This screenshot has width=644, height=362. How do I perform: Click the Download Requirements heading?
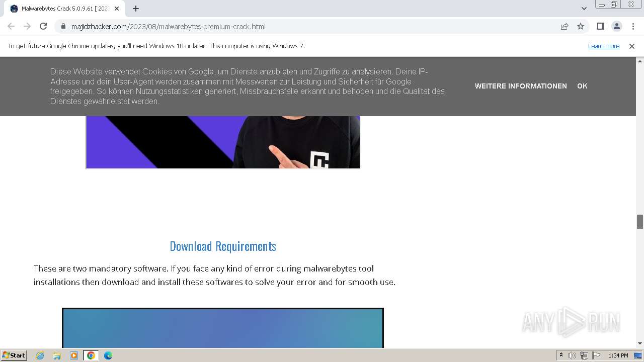pos(223,246)
